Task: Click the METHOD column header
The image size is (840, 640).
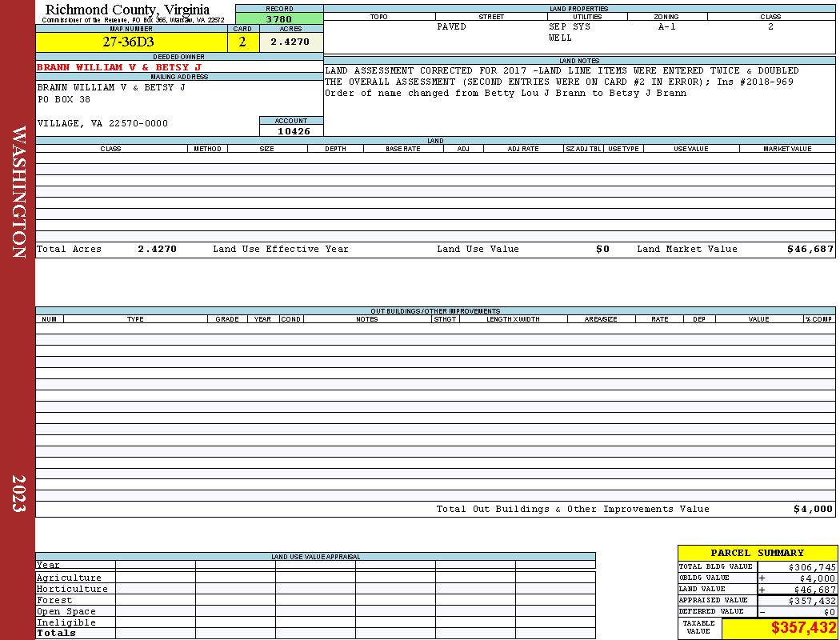Action: click(x=207, y=149)
